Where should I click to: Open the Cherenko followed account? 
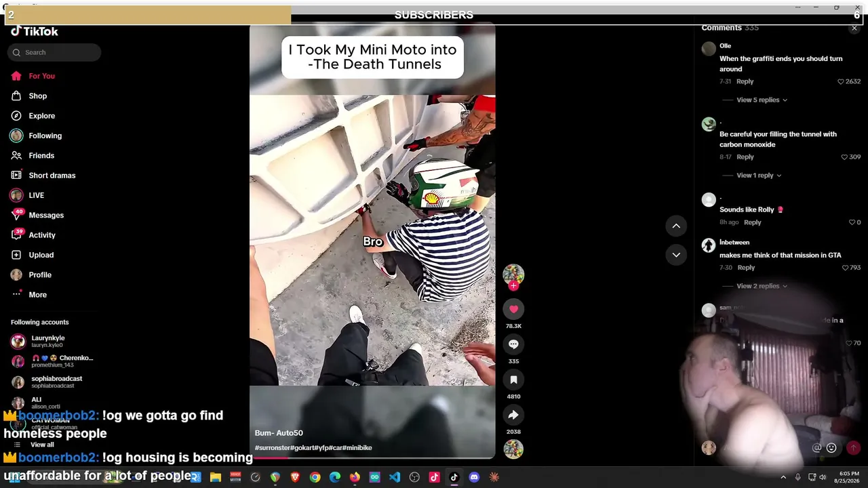coord(53,362)
